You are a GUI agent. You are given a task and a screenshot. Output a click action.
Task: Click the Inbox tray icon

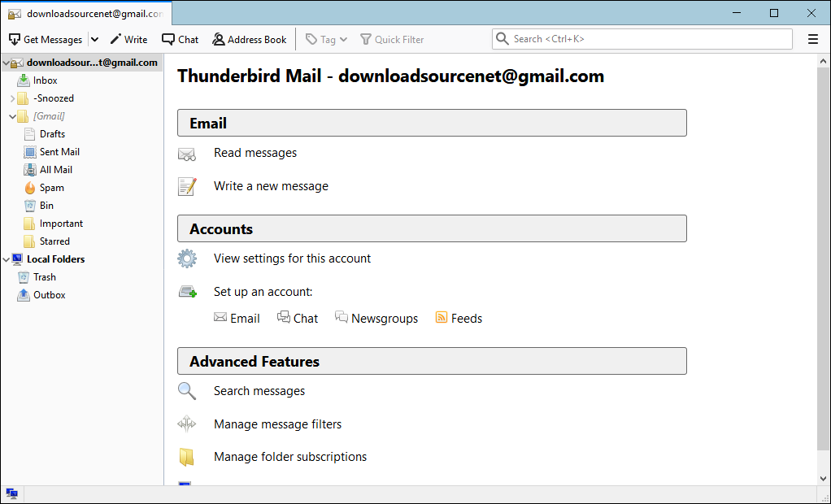point(24,80)
